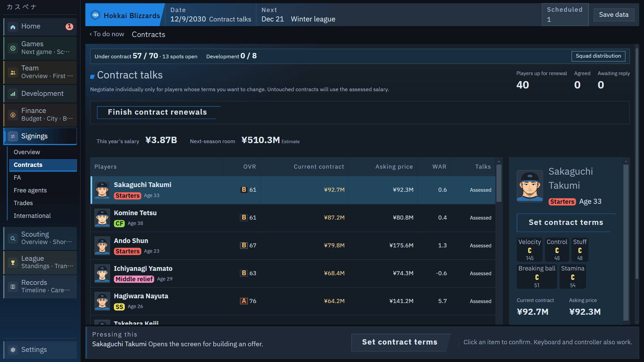Open Scouting magnifier icon
This screenshot has height=362, width=644.
click(13, 238)
